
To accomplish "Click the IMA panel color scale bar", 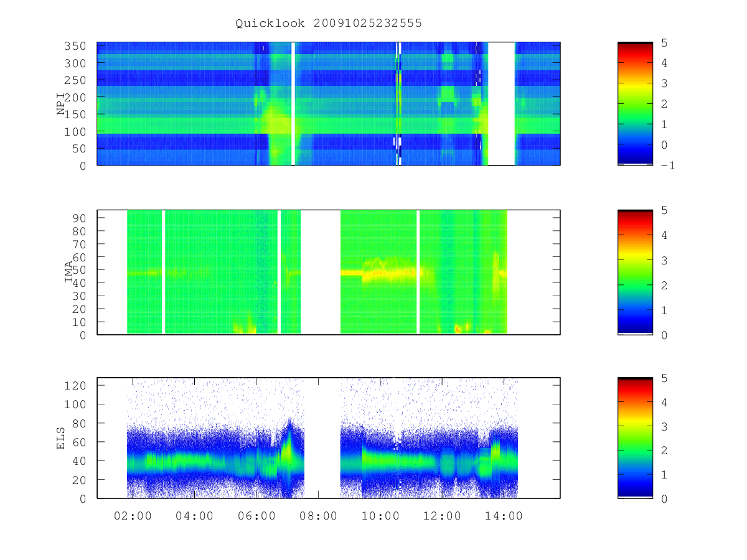I will tap(635, 272).
